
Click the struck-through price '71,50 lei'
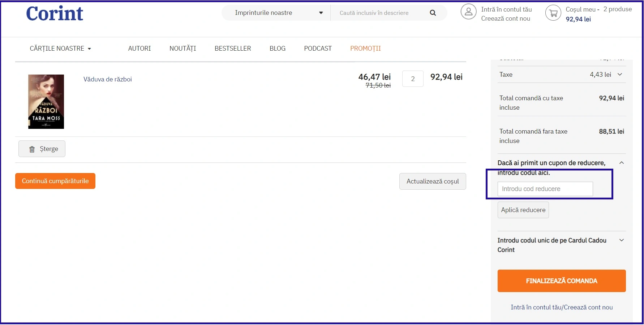click(378, 85)
